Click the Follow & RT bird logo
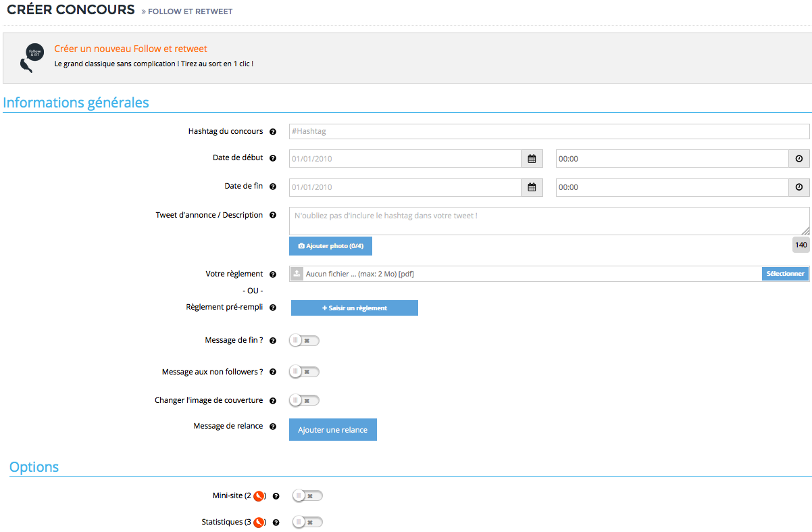Viewport: 812px width, 532px height. (32, 57)
